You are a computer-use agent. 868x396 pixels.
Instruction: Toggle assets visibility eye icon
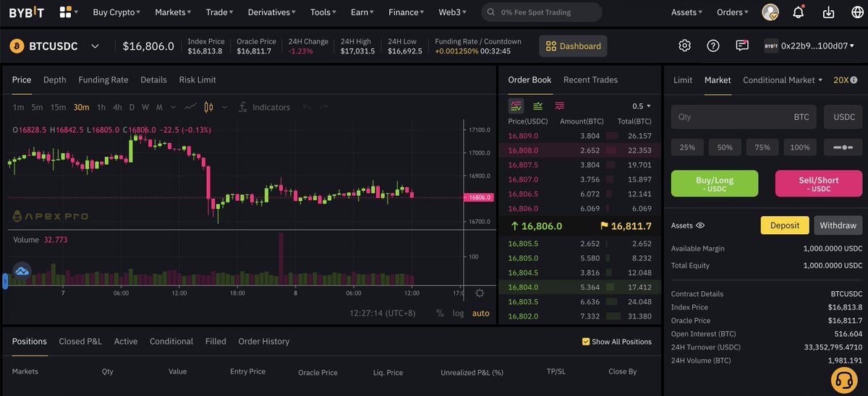point(699,225)
